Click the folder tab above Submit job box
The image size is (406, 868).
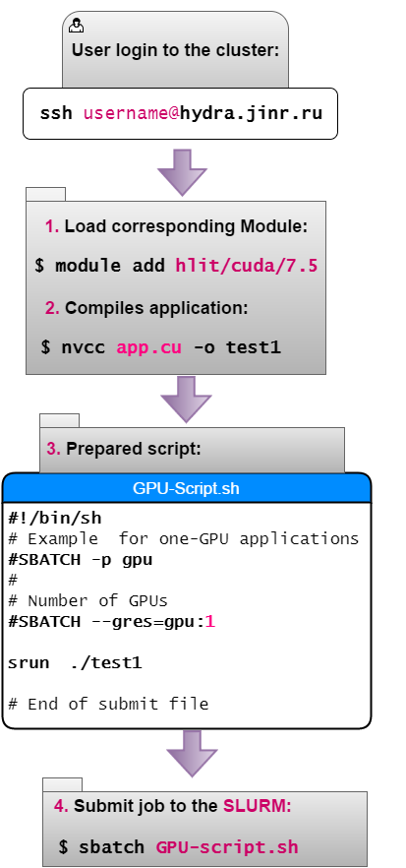63,784
